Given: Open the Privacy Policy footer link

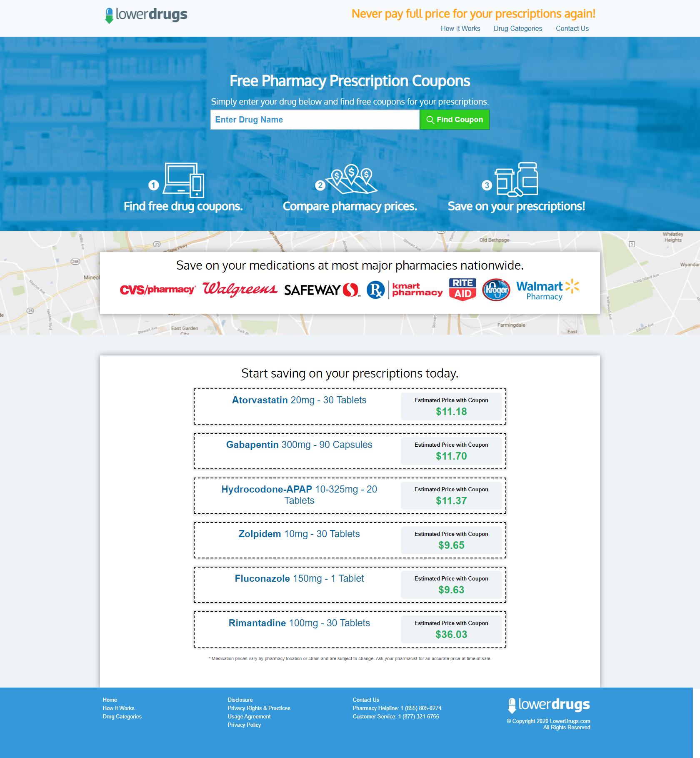Looking at the screenshot, I should pos(244,725).
